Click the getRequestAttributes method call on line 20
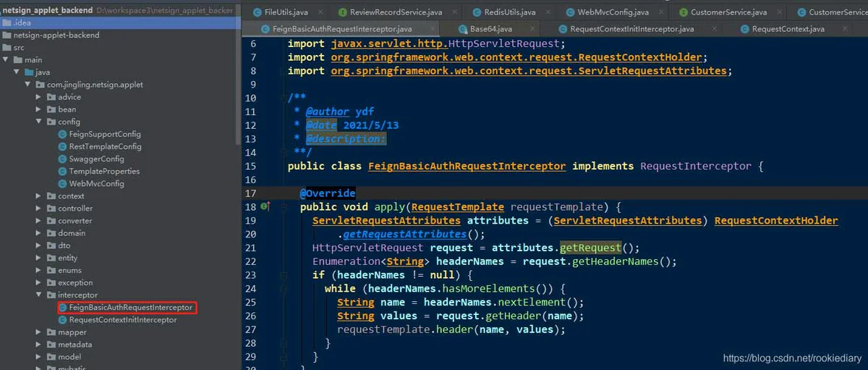The height and width of the screenshot is (370, 868). [404, 234]
